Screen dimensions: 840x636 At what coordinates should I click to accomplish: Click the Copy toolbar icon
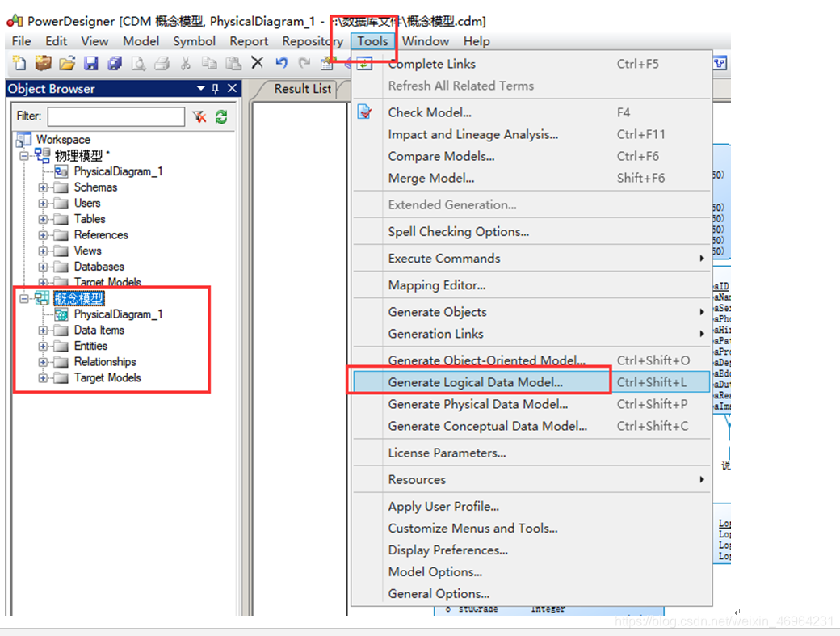[209, 63]
